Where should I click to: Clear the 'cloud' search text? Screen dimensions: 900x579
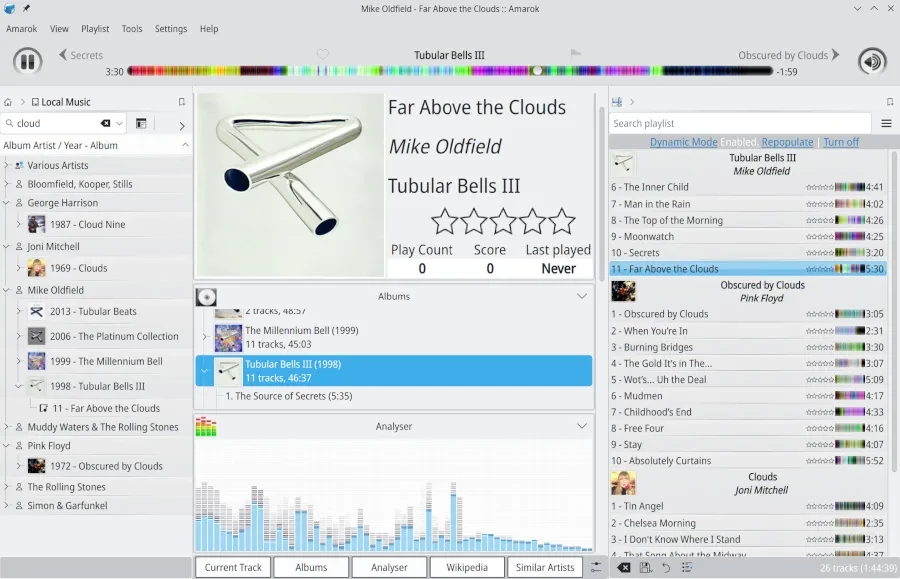(x=105, y=124)
